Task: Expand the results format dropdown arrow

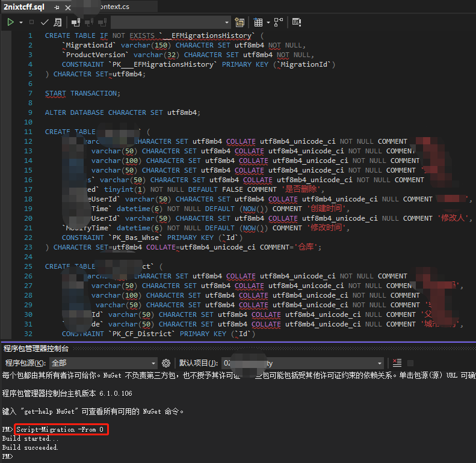Action: click(x=268, y=22)
